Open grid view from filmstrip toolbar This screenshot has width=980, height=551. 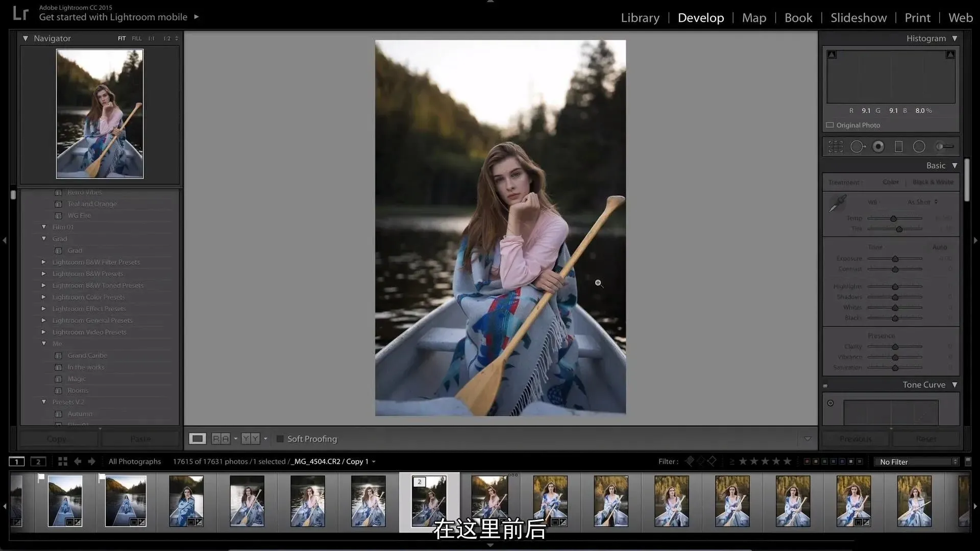pyautogui.click(x=62, y=461)
